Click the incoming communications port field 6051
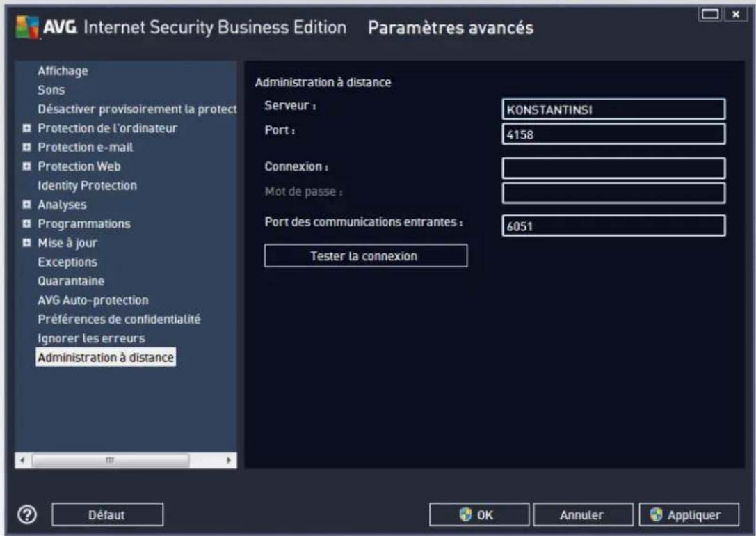This screenshot has width=756, height=536. pyautogui.click(x=613, y=226)
